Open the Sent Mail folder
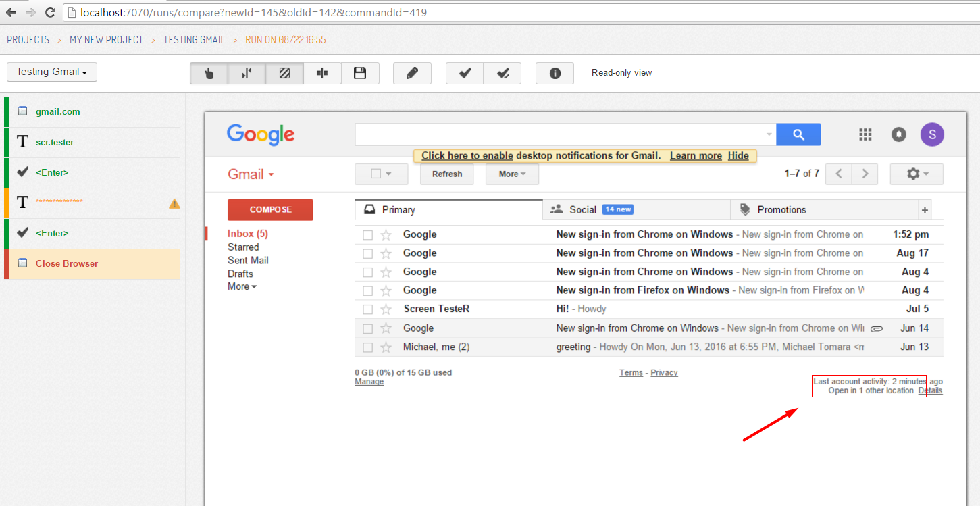Viewport: 980px width, 506px height. click(x=248, y=260)
